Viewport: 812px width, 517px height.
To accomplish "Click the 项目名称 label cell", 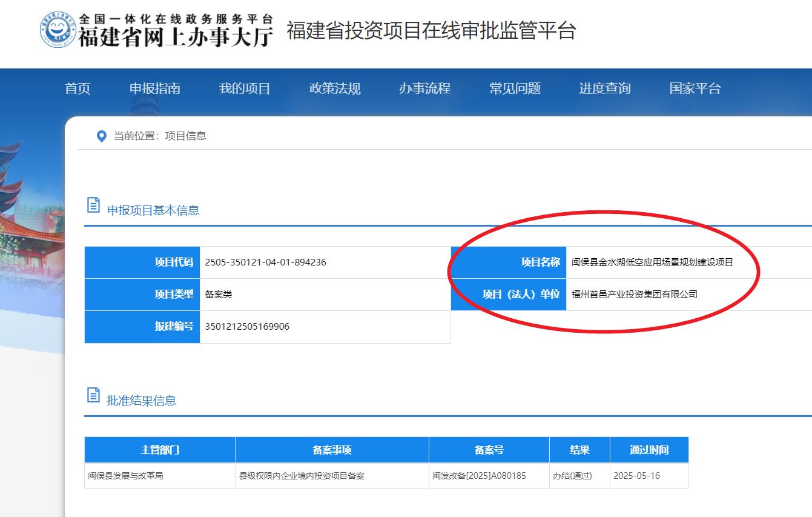I will click(x=509, y=262).
